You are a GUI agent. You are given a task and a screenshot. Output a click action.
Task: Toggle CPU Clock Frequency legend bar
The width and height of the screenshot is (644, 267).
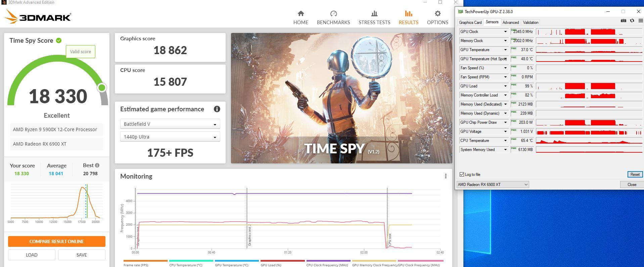pyautogui.click(x=328, y=261)
